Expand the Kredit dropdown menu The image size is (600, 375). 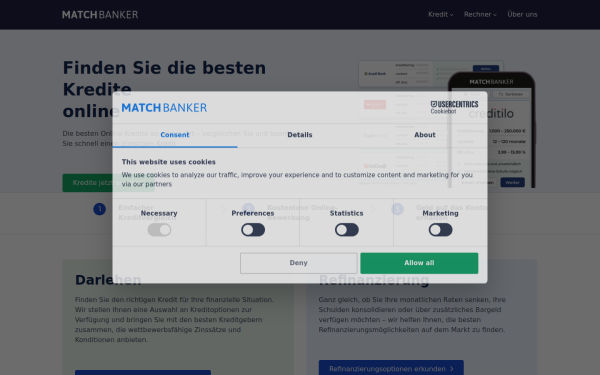(440, 15)
